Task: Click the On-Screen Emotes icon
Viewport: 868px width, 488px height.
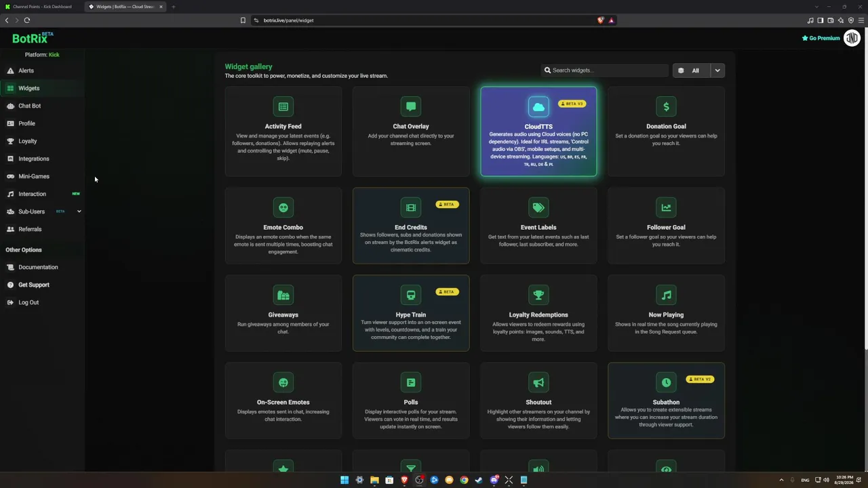Action: 283,382
